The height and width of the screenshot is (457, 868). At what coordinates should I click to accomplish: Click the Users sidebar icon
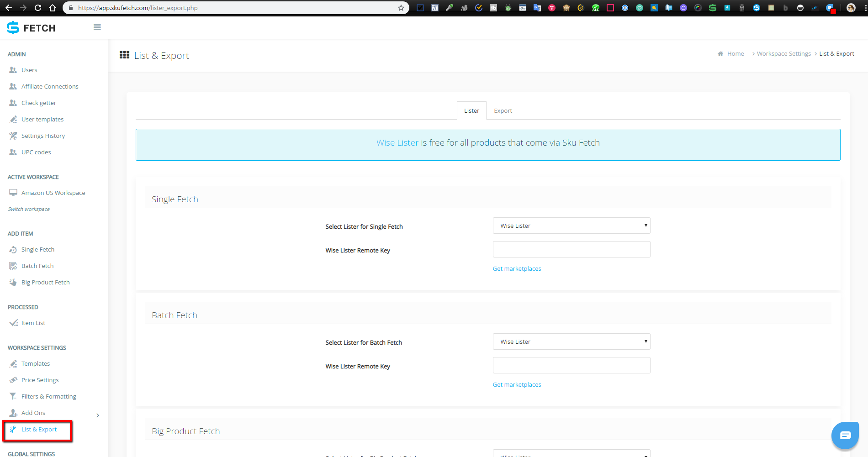tap(13, 70)
